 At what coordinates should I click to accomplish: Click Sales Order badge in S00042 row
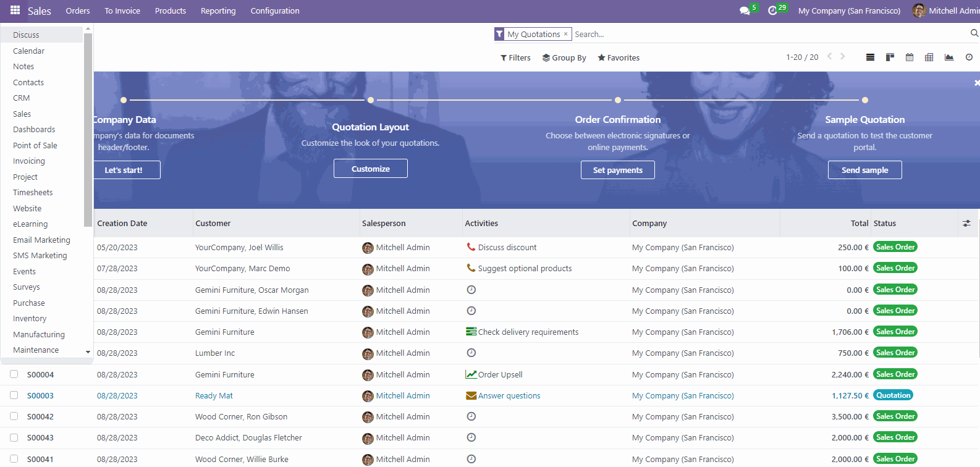pyautogui.click(x=895, y=416)
